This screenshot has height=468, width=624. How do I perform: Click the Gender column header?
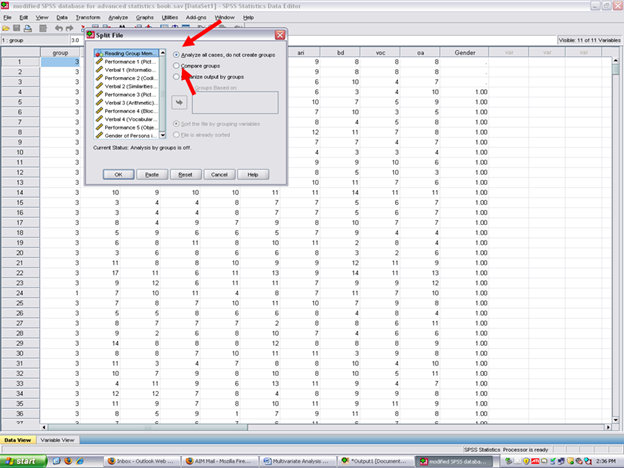coord(463,52)
